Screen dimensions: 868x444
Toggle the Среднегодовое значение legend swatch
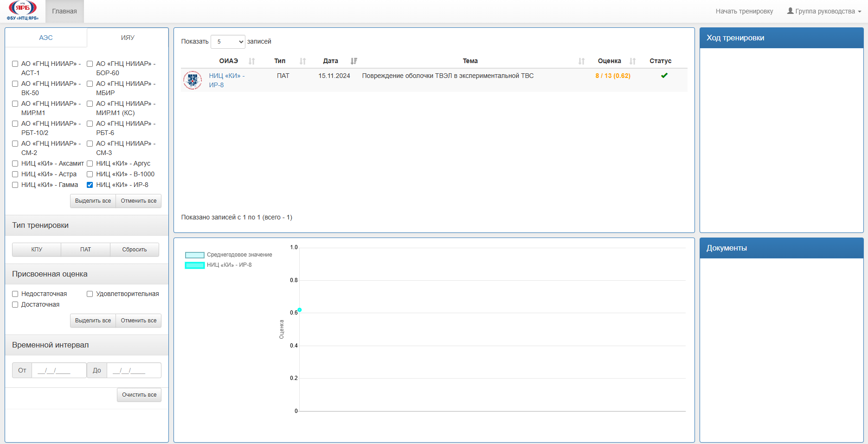point(195,255)
